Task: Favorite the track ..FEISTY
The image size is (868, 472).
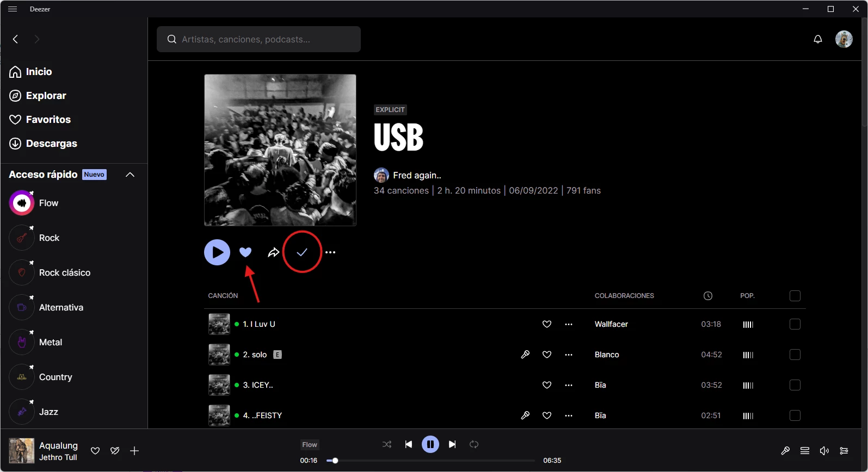Action: (547, 415)
